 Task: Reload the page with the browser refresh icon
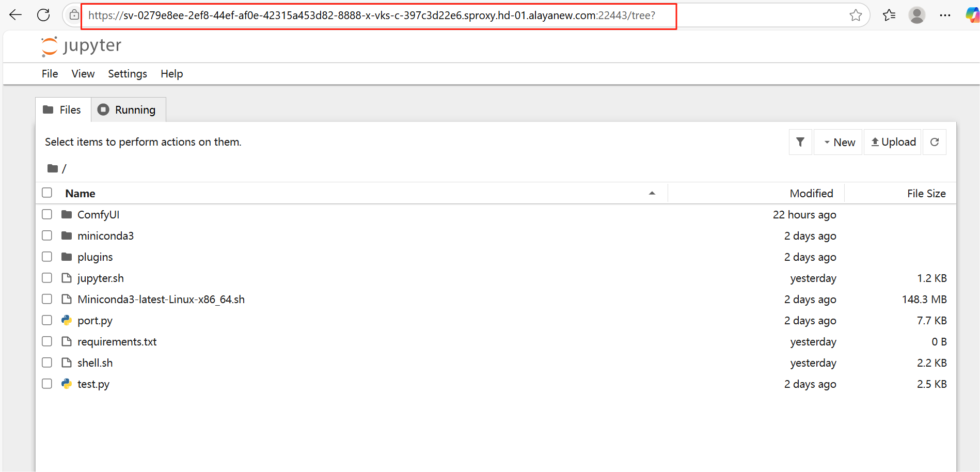click(43, 15)
